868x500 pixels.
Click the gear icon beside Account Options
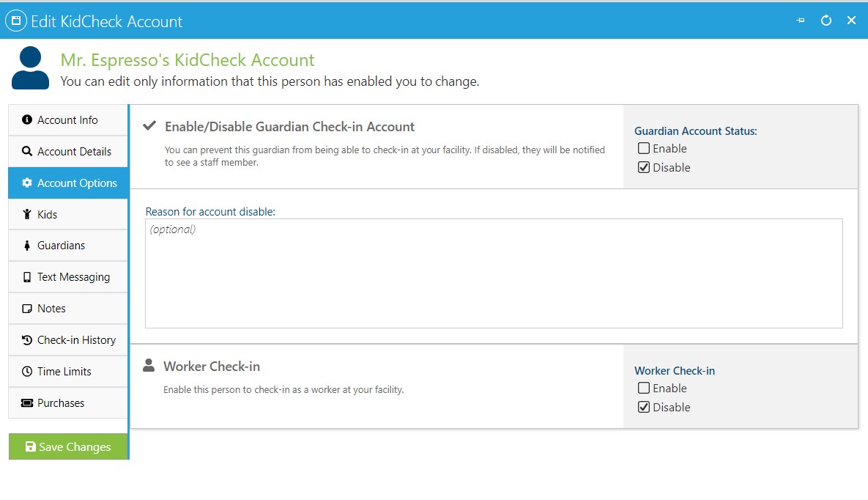click(26, 183)
